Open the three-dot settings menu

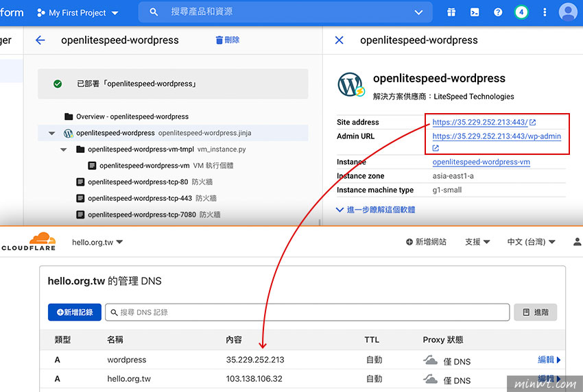(545, 12)
